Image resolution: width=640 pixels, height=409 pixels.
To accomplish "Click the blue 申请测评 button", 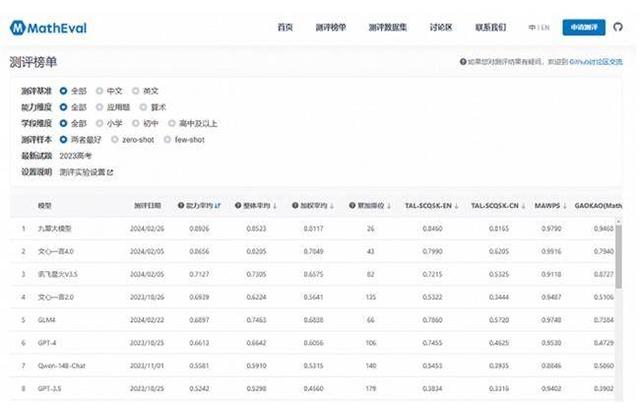I will [583, 27].
